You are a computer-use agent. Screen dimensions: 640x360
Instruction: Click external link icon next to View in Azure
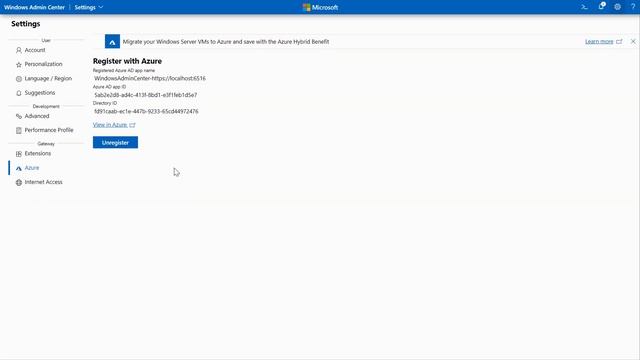pyautogui.click(x=132, y=125)
